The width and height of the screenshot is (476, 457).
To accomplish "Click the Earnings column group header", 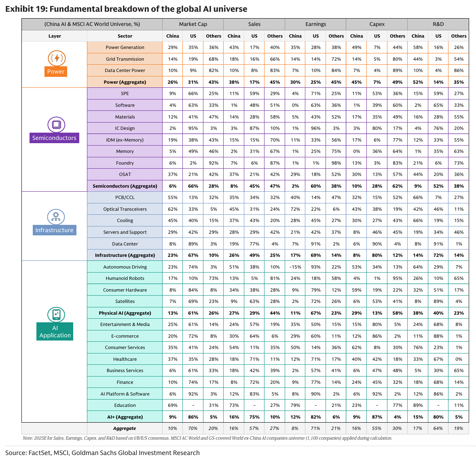I will tap(315, 24).
